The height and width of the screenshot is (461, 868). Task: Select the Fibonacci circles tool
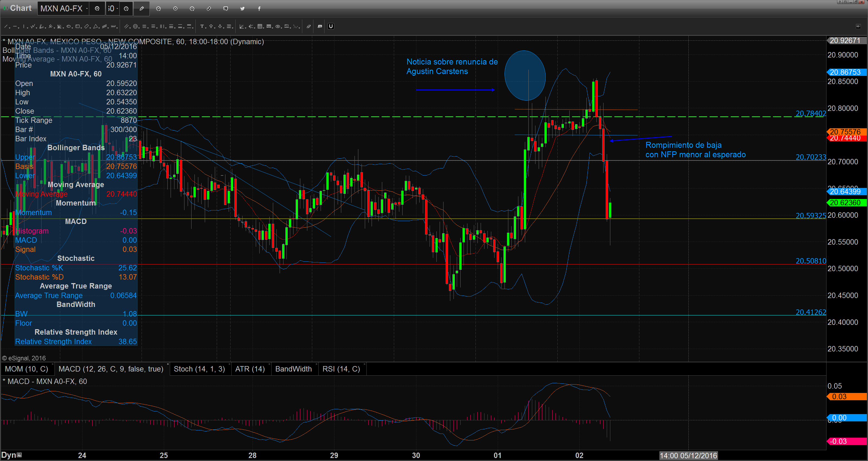click(135, 26)
